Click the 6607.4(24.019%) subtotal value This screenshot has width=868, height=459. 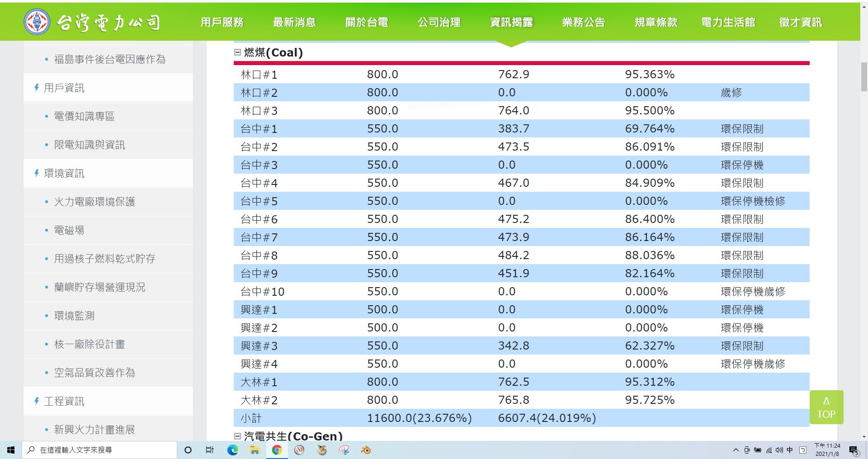point(547,418)
